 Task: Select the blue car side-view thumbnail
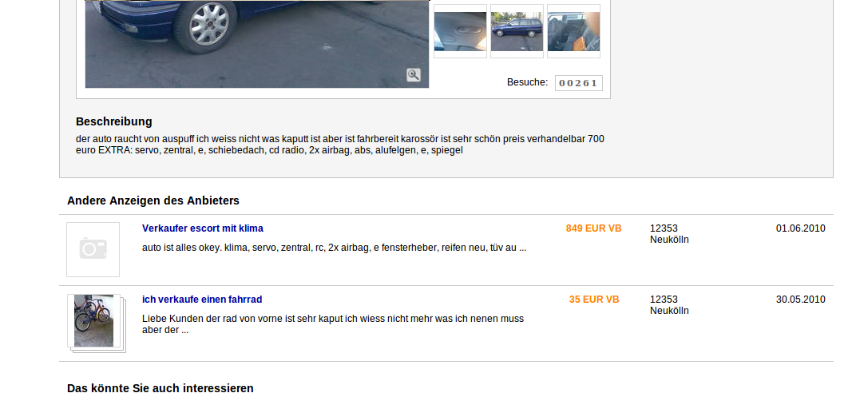tap(517, 31)
